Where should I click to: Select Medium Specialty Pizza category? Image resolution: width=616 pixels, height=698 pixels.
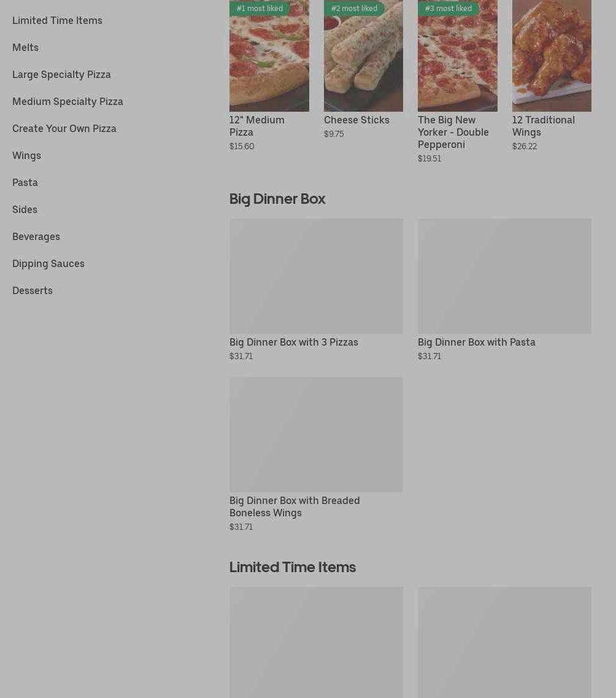[67, 101]
